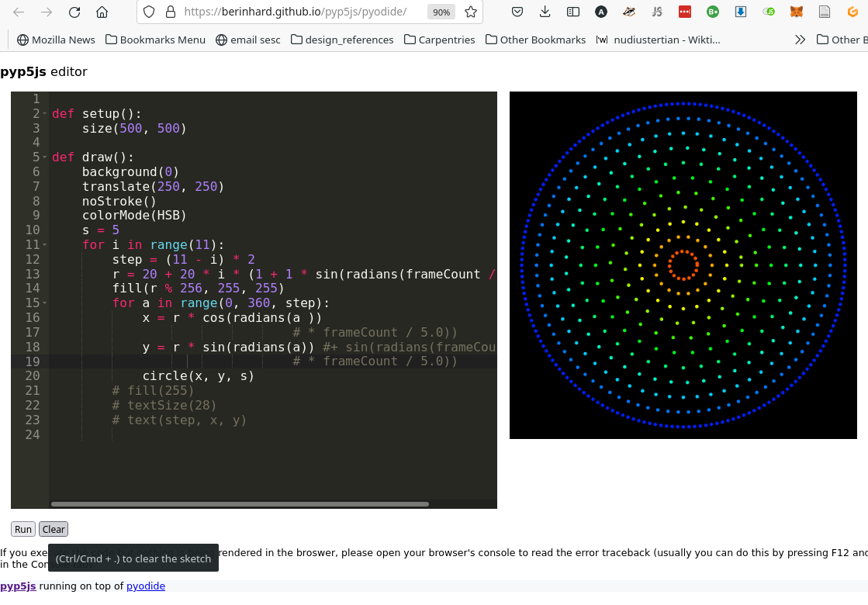Image resolution: width=868 pixels, height=605 pixels.
Task: Show more bookmarks with the chevron
Action: point(800,40)
